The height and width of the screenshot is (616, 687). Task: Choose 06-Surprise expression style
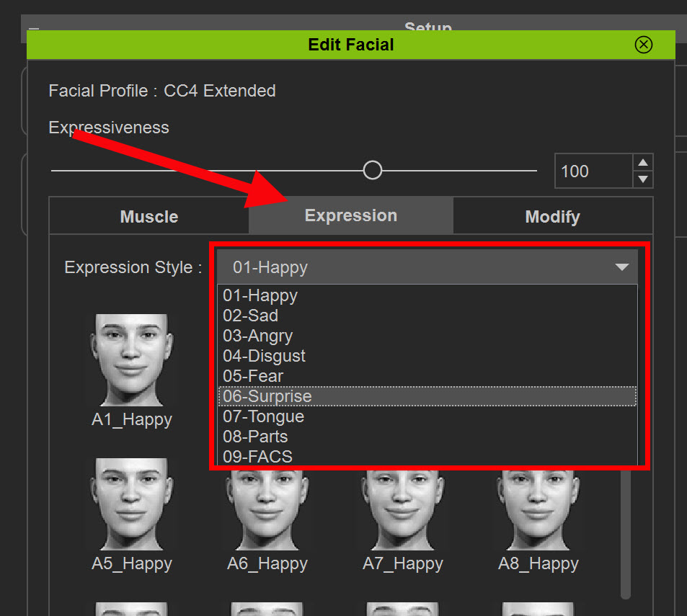pos(427,396)
